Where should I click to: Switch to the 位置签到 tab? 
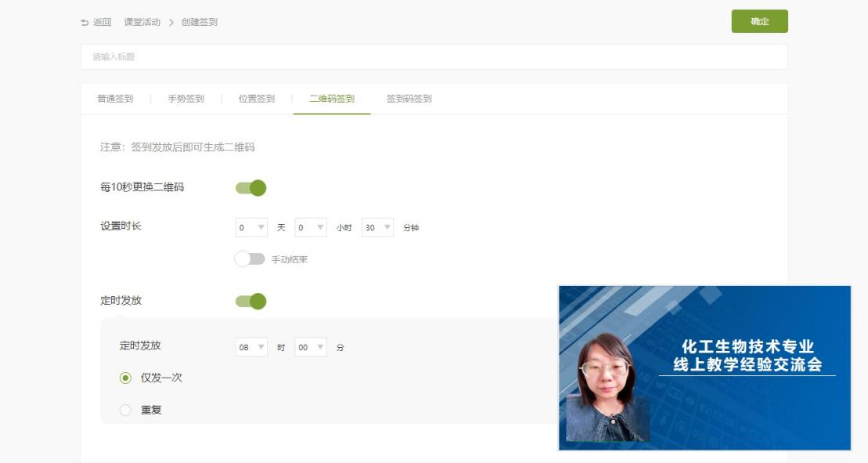tap(256, 99)
